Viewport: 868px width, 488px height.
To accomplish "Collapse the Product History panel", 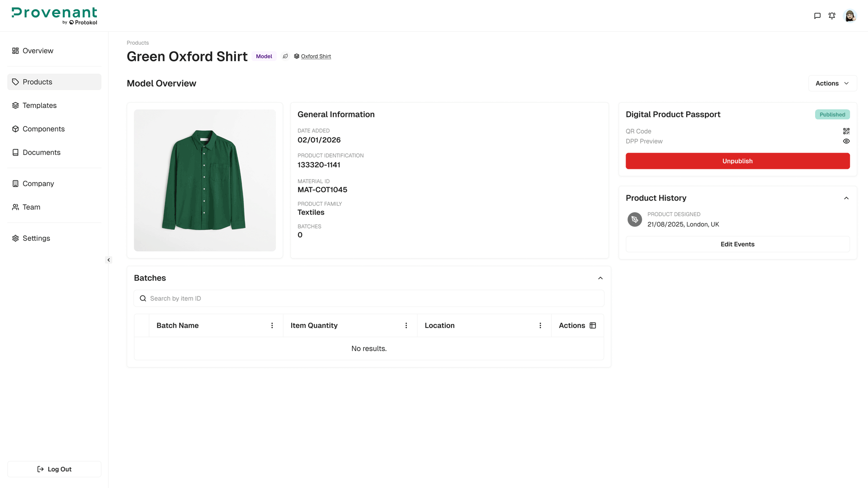I will coord(846,198).
